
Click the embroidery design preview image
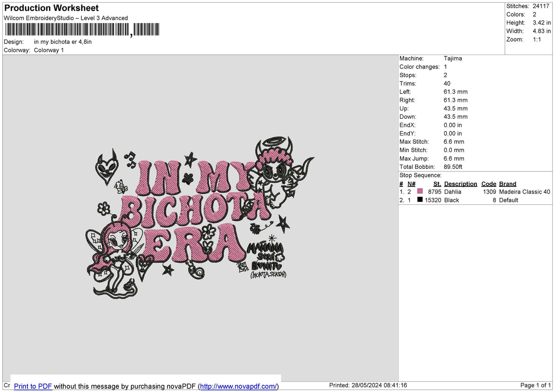pos(200,217)
